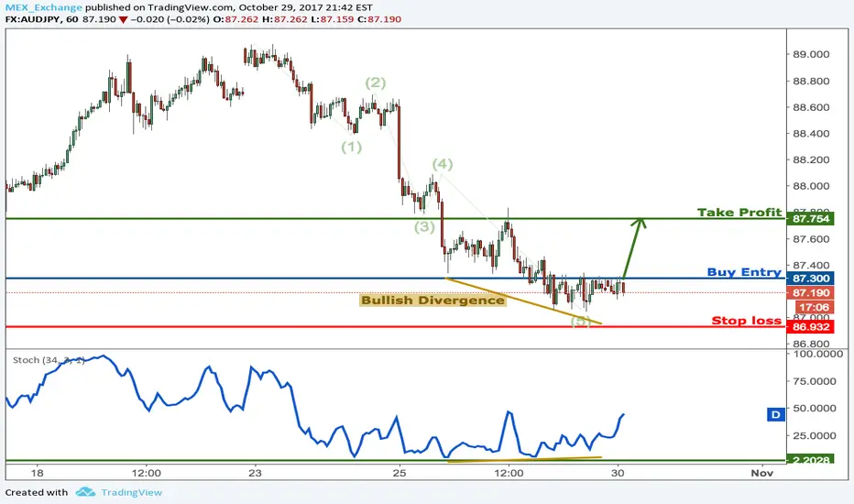Click the Buy Entry label
Image resolution: width=854 pixels, height=504 pixels.
(x=744, y=272)
